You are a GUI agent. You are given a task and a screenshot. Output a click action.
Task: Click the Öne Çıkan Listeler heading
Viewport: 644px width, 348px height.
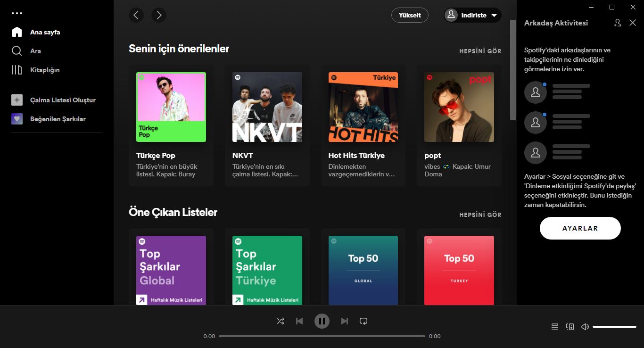173,212
